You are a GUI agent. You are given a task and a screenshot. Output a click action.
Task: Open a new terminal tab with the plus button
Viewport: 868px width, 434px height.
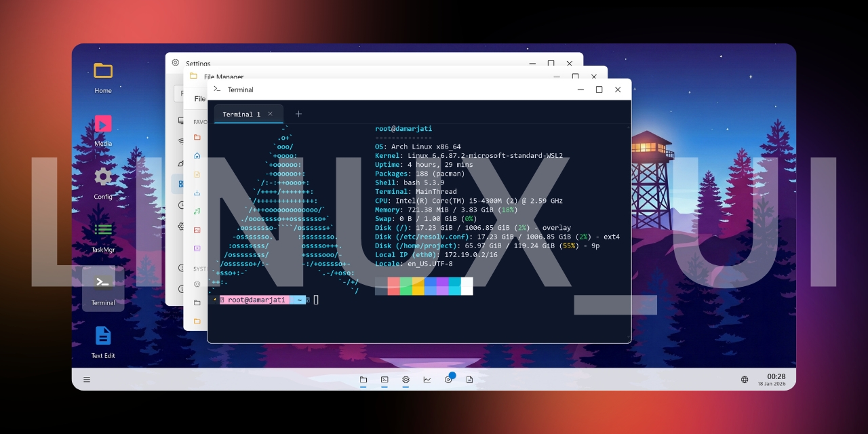[x=298, y=114]
